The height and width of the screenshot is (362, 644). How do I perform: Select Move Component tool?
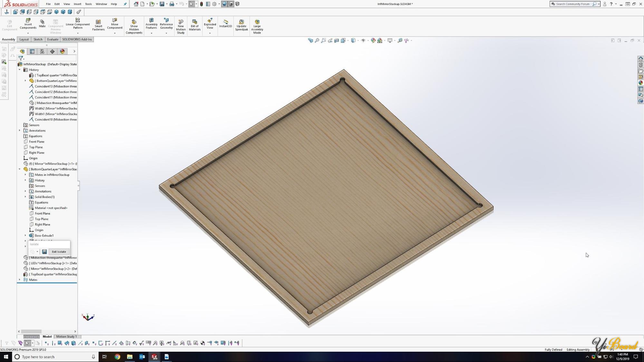click(115, 24)
